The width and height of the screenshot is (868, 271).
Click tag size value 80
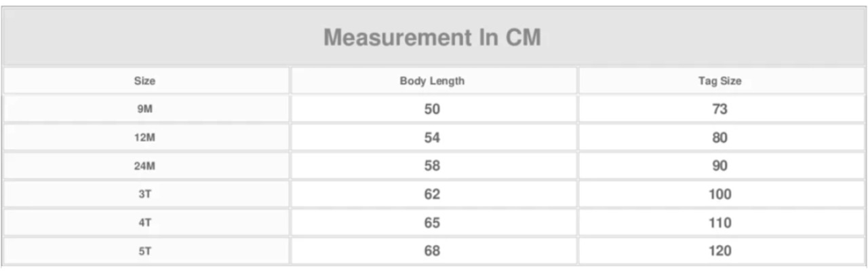click(719, 138)
